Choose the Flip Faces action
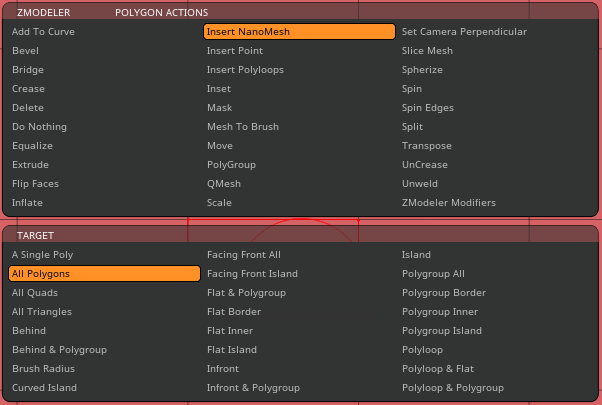Viewport: 602px width, 405px height. pyautogui.click(x=35, y=184)
